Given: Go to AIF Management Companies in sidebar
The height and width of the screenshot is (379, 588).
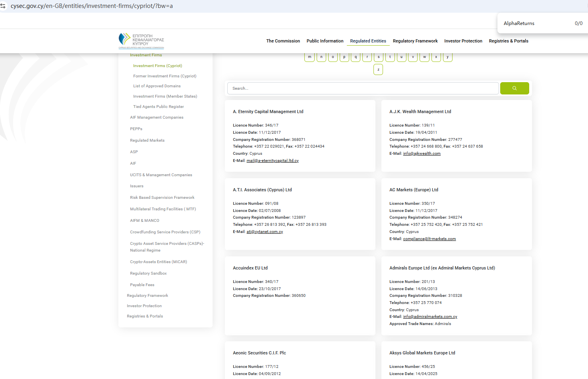Looking at the screenshot, I should click(x=157, y=117).
